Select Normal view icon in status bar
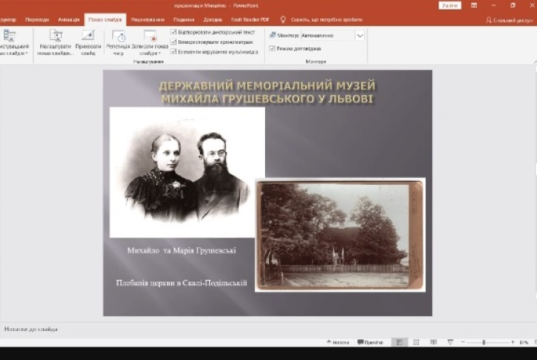 coord(399,342)
